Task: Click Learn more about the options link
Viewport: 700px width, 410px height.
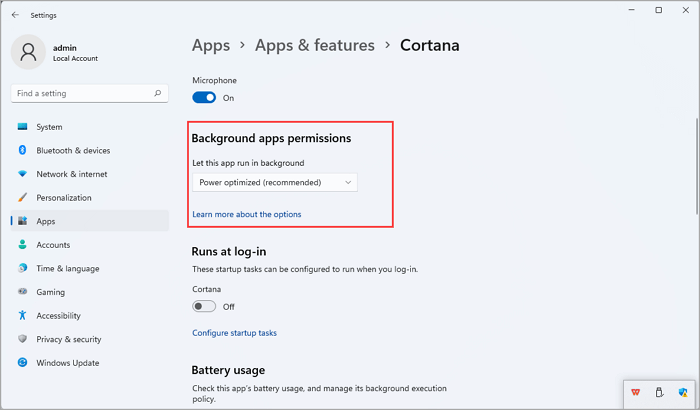Action: [246, 214]
